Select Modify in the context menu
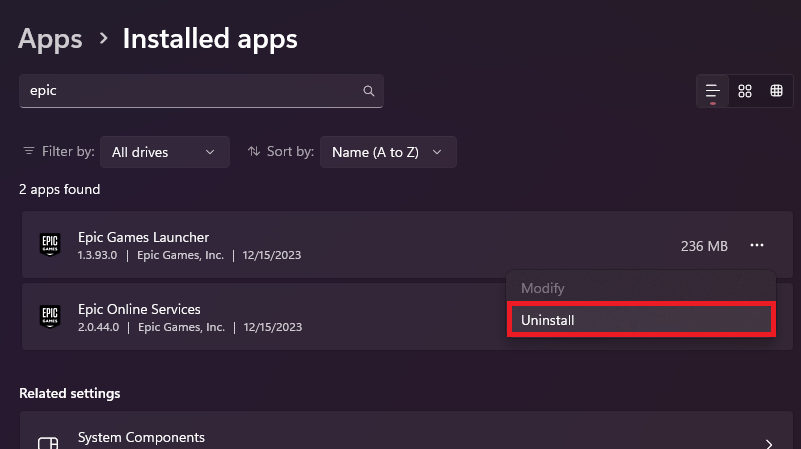This screenshot has height=449, width=801. pos(543,288)
